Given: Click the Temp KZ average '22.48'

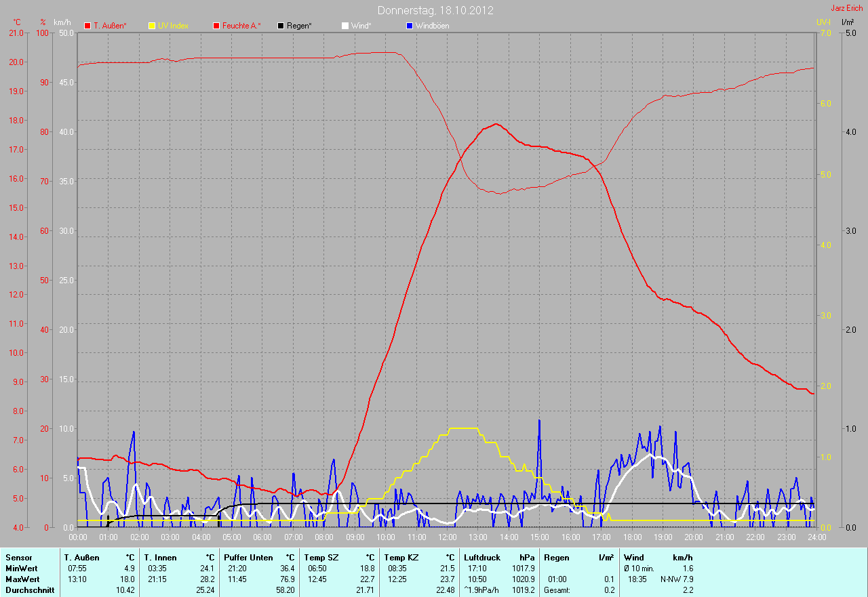Looking at the screenshot, I should point(445,590).
